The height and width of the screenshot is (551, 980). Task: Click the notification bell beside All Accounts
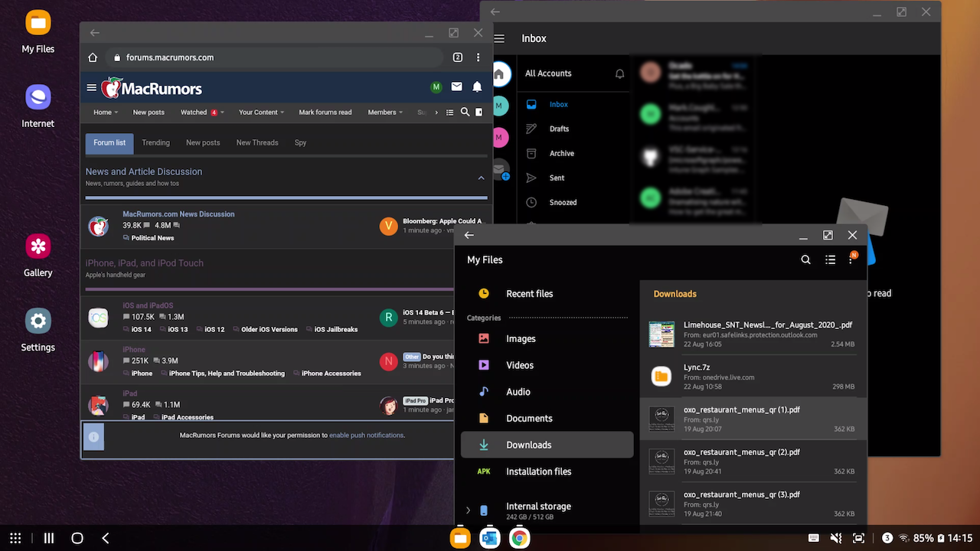tap(620, 73)
